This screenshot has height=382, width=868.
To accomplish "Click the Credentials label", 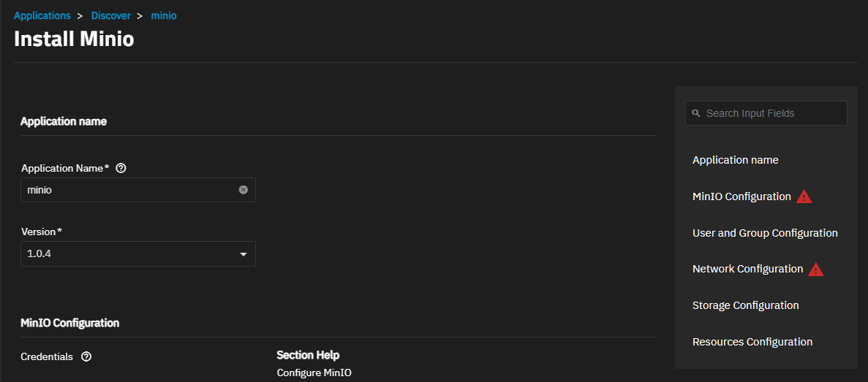I will click(47, 356).
